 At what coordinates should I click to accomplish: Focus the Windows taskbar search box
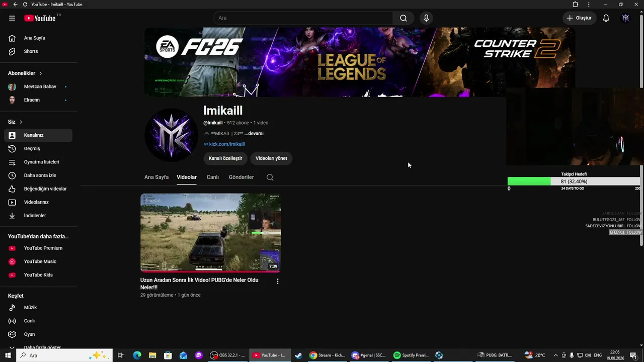(x=64, y=355)
